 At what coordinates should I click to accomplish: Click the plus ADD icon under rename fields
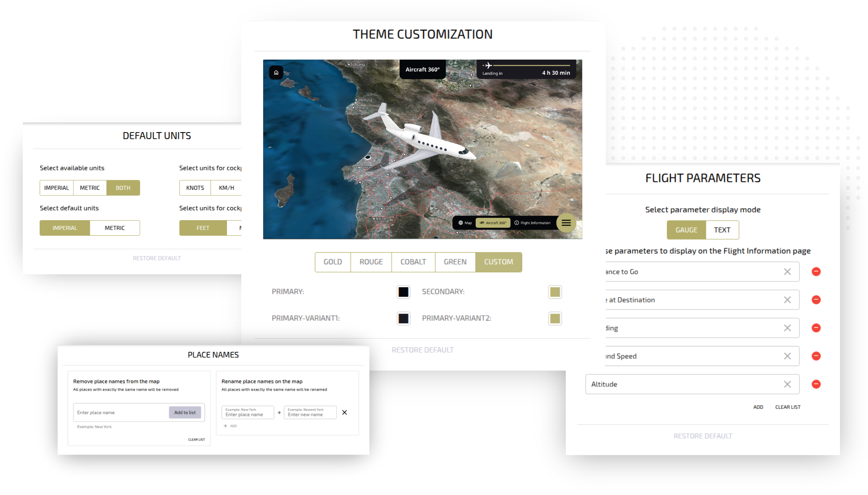click(226, 426)
